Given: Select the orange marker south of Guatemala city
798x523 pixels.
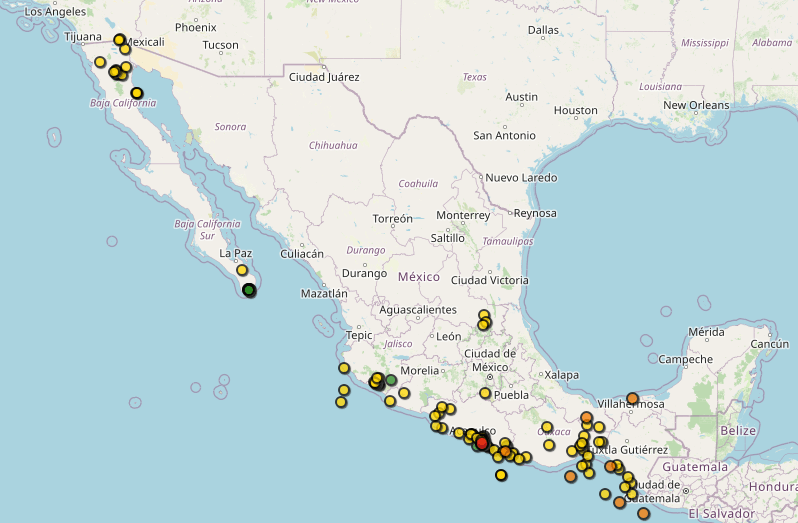Looking at the screenshot, I should pos(643,513).
